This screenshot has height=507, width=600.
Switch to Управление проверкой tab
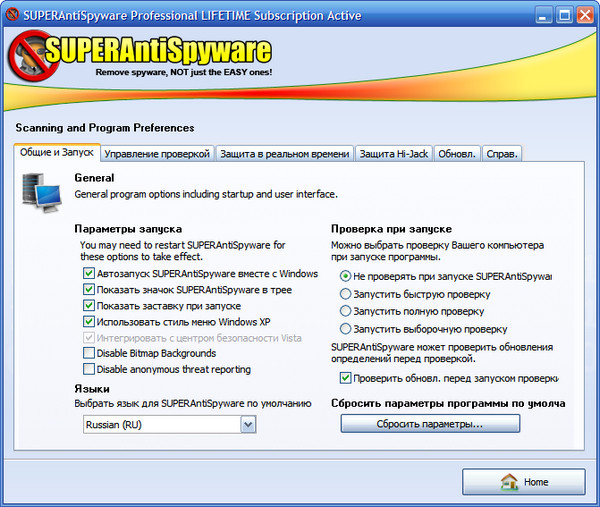point(157,153)
